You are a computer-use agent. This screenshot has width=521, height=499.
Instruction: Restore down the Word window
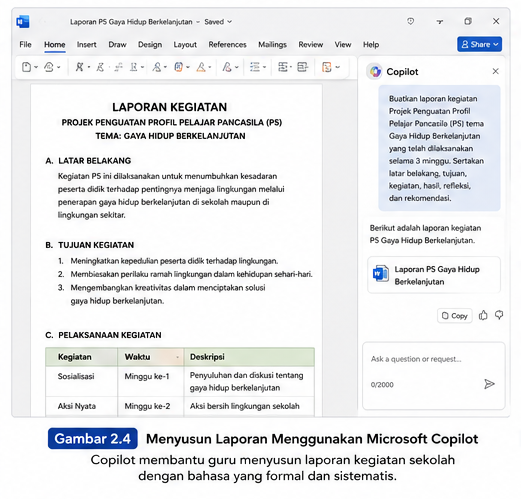[468, 21]
